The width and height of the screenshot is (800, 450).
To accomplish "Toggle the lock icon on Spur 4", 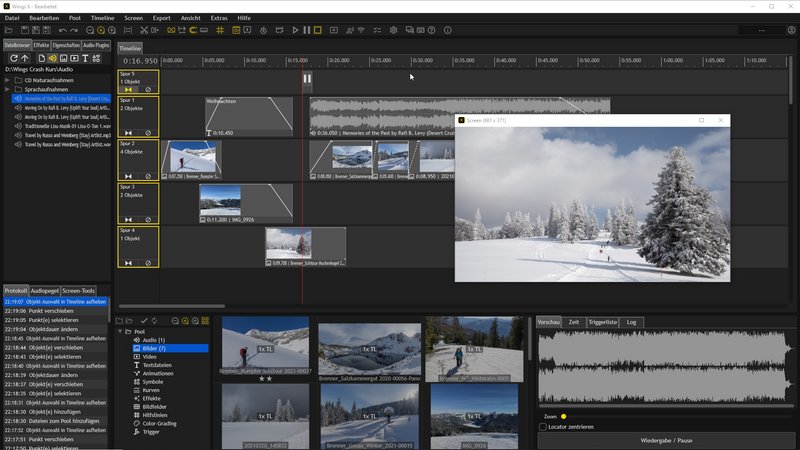I will [128, 263].
